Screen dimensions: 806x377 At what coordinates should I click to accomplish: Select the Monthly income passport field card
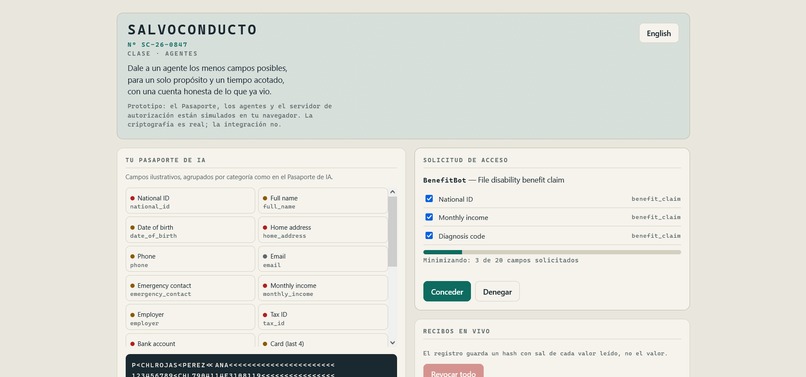[x=322, y=288]
